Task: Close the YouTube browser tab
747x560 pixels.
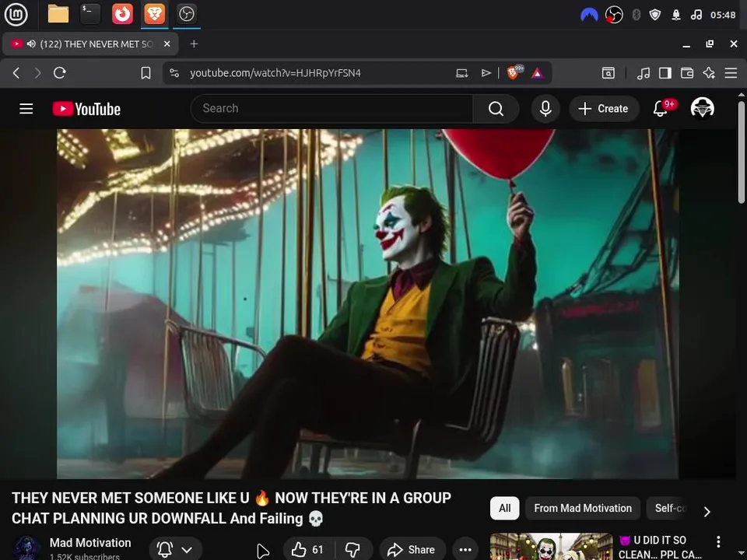Action: [x=167, y=44]
